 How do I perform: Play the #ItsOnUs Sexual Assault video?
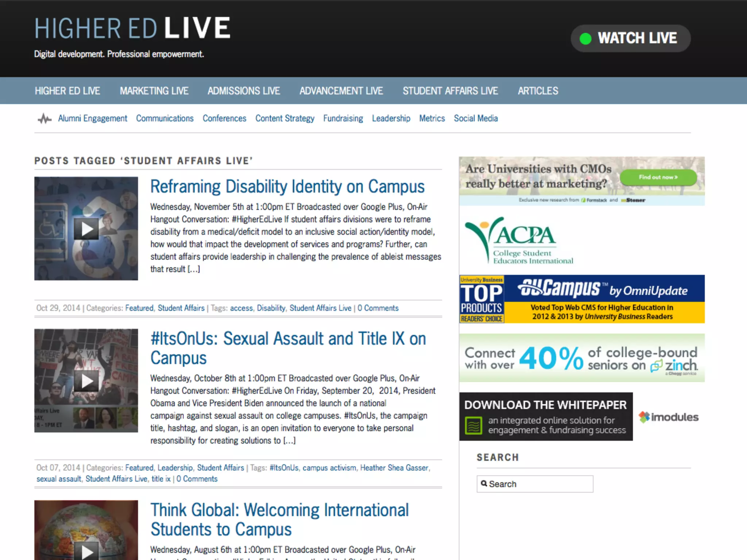pos(86,381)
